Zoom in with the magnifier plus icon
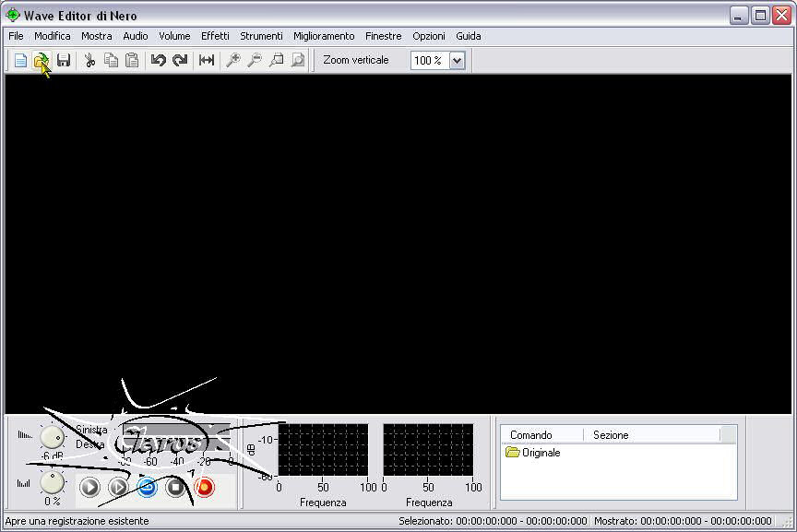797x532 pixels. (x=233, y=61)
